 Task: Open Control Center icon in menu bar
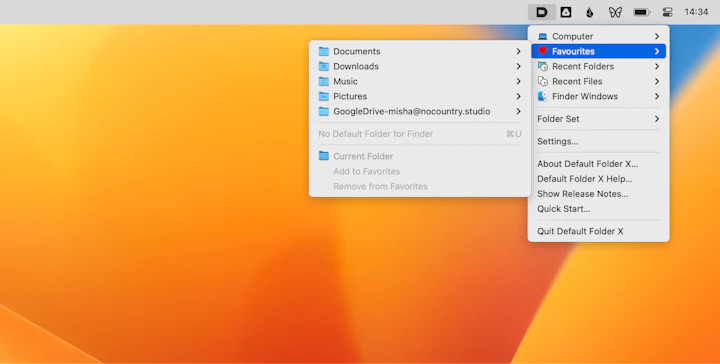point(667,12)
